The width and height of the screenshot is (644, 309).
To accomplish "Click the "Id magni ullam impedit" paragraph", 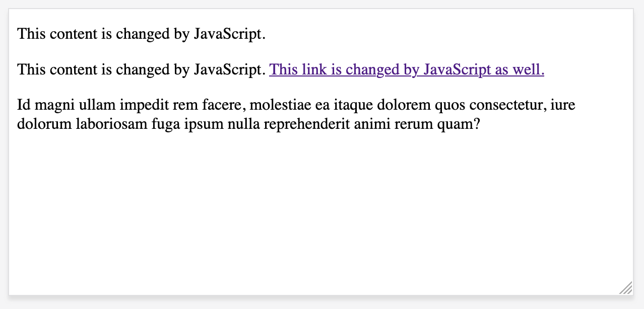I will pos(296,114).
